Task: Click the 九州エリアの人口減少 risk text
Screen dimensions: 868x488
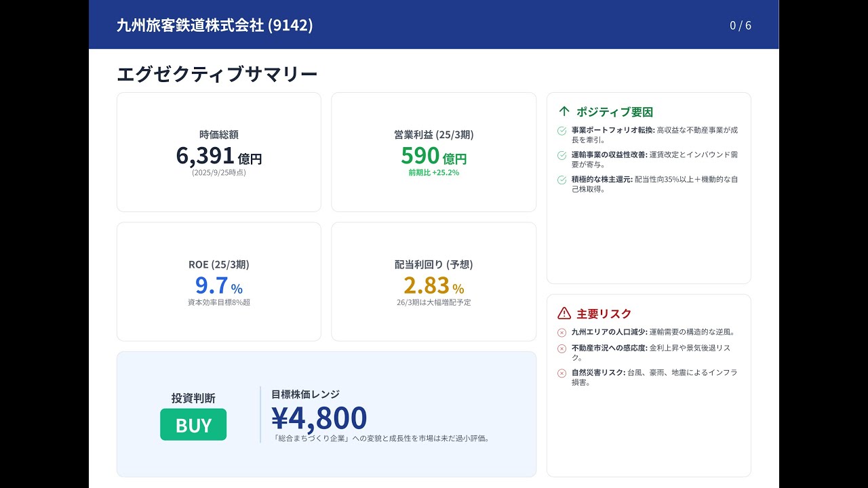Action: [x=653, y=332]
